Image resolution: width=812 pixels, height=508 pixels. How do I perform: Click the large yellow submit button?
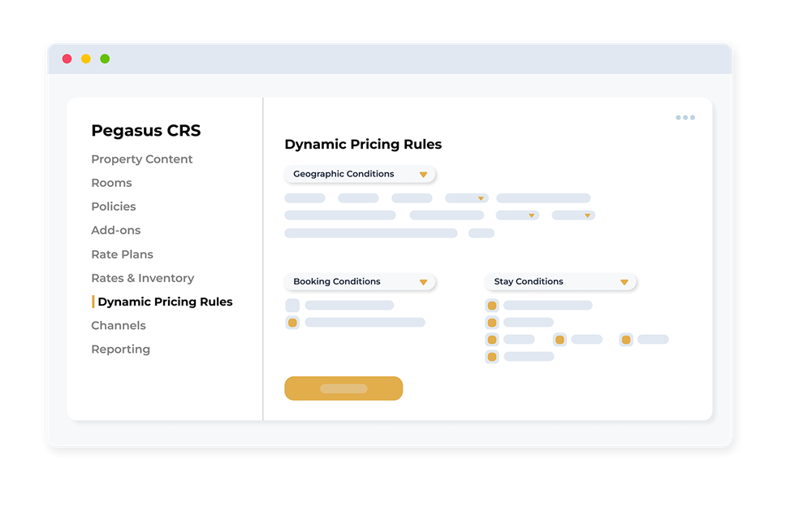click(x=343, y=389)
